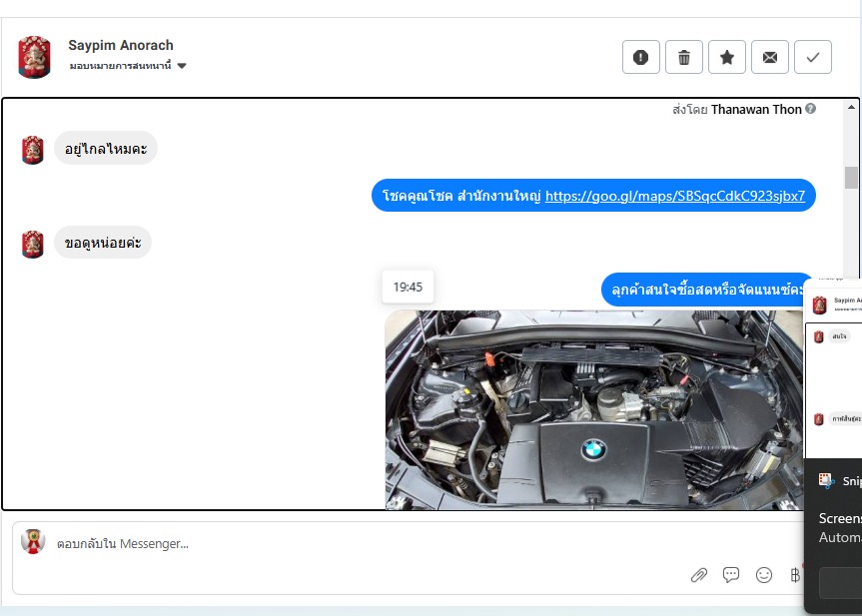Expand the มอบหมายการสนทนานี้ assignment dropdown
Viewport: 862px width, 616px height.
[128, 66]
